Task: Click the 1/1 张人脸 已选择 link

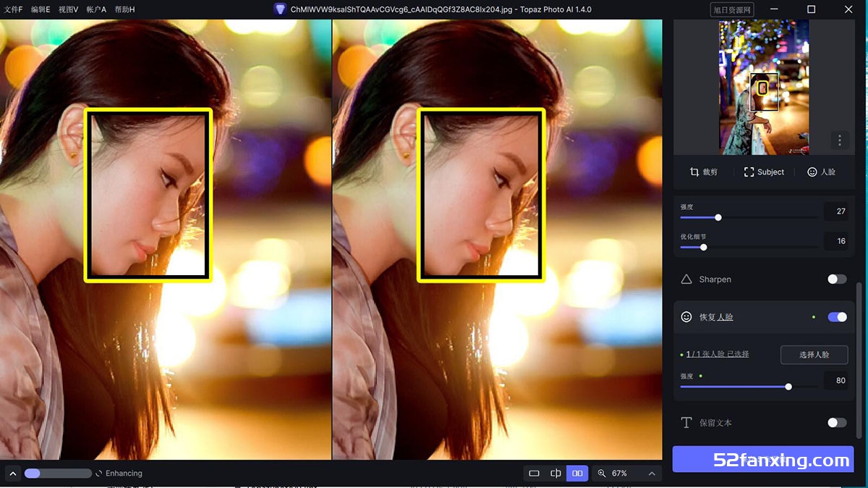Action: pyautogui.click(x=717, y=354)
